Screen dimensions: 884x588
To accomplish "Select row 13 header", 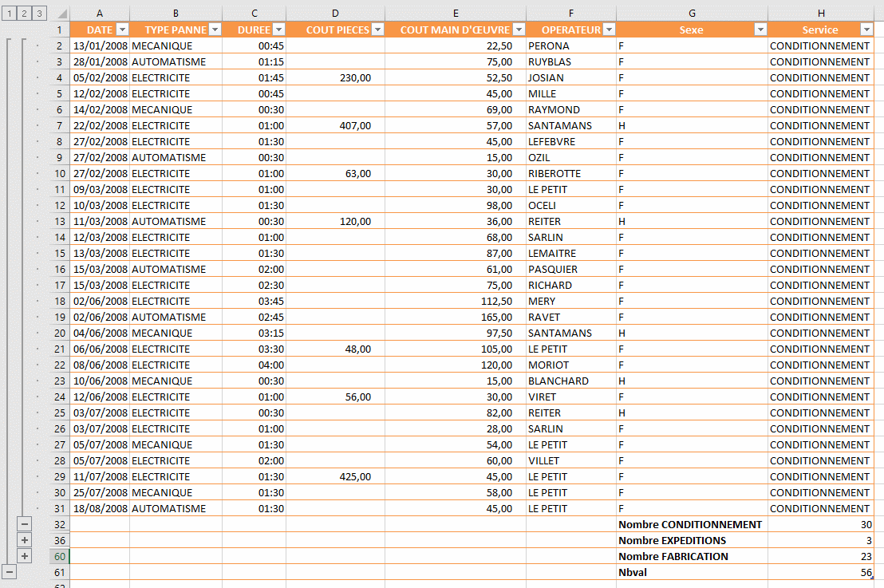I will click(x=59, y=221).
